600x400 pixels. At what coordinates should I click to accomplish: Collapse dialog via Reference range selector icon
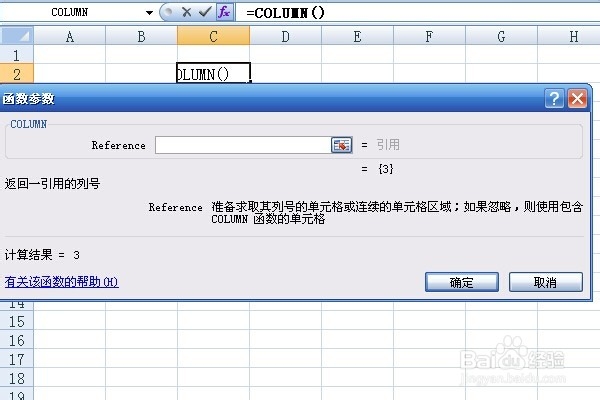pyautogui.click(x=341, y=145)
